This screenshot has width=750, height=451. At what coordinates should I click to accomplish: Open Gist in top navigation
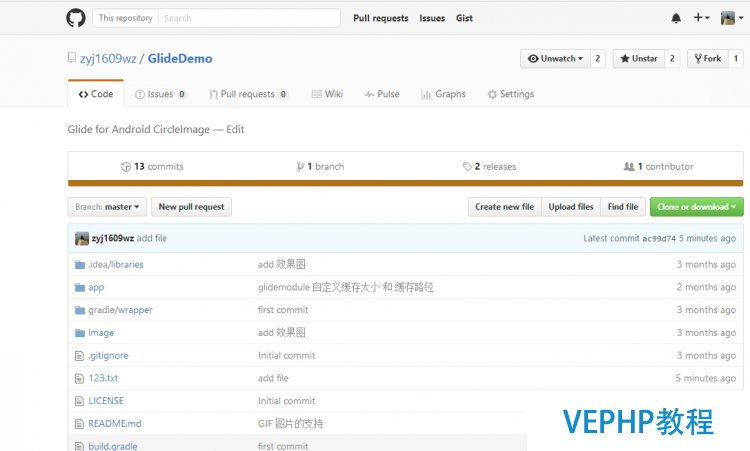pyautogui.click(x=464, y=18)
